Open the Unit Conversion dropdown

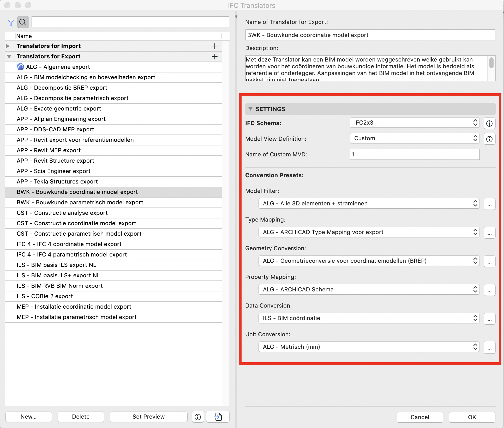[369, 347]
